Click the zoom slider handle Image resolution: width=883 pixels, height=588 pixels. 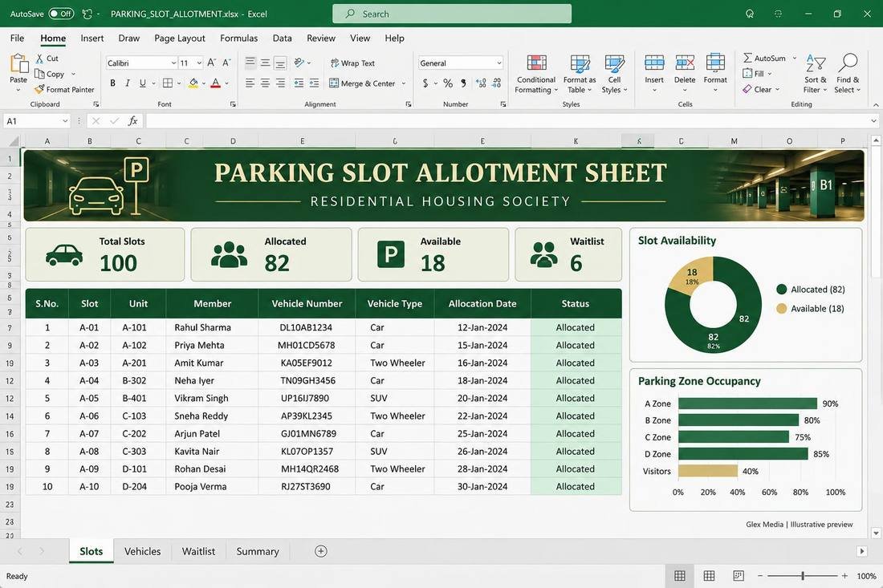803,576
